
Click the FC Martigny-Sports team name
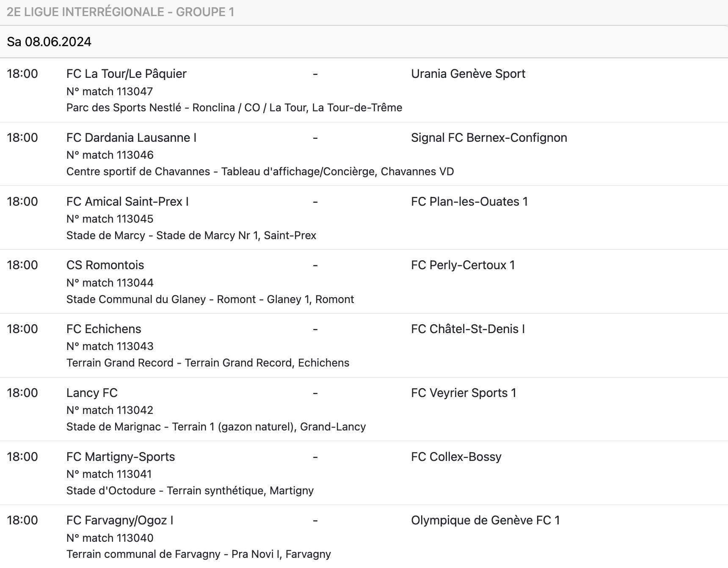(x=121, y=457)
